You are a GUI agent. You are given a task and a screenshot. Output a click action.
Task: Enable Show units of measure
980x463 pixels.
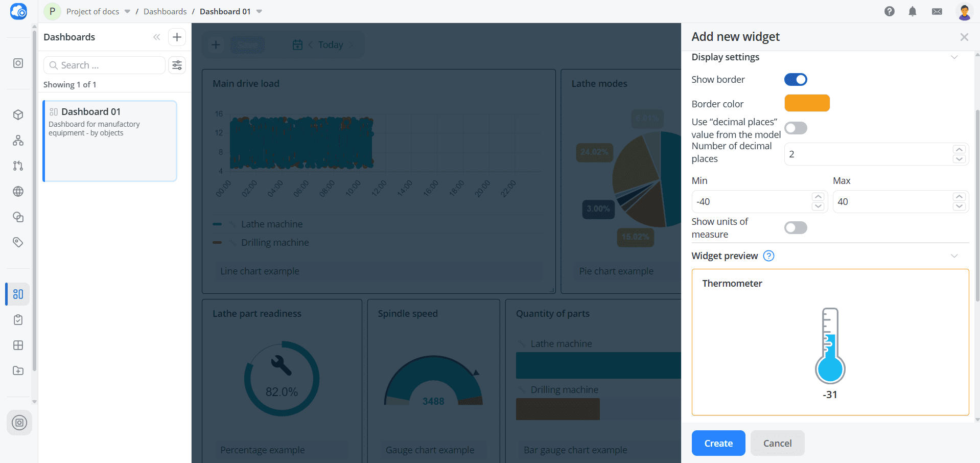pyautogui.click(x=796, y=227)
